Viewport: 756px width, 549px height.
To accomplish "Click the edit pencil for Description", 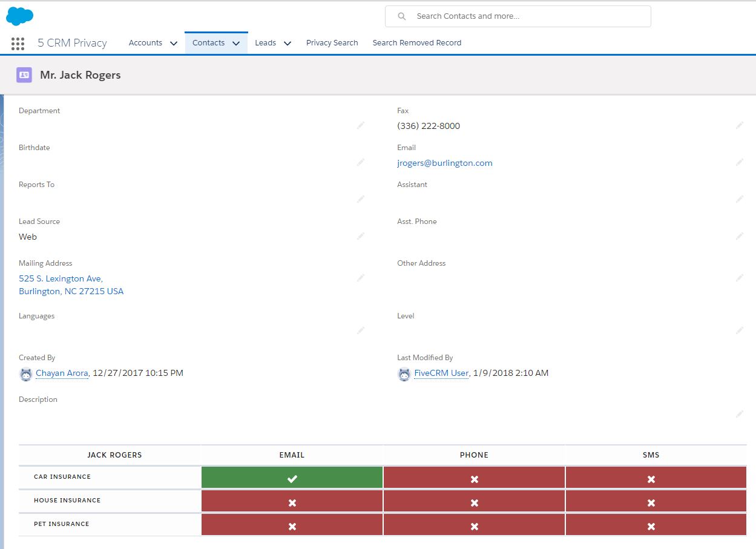I will [739, 413].
